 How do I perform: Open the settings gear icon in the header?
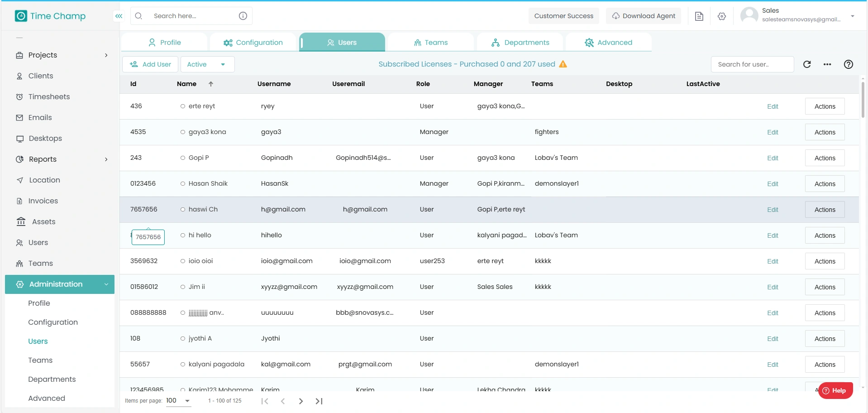722,16
